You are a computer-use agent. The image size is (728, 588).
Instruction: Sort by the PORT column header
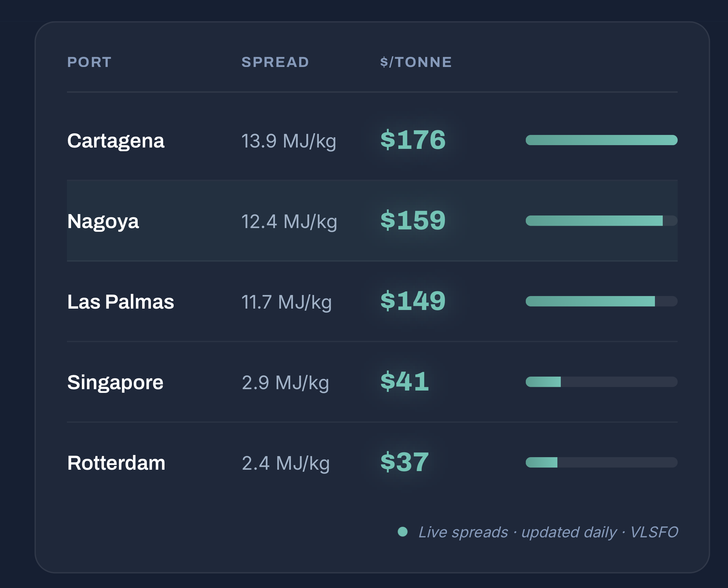(89, 62)
